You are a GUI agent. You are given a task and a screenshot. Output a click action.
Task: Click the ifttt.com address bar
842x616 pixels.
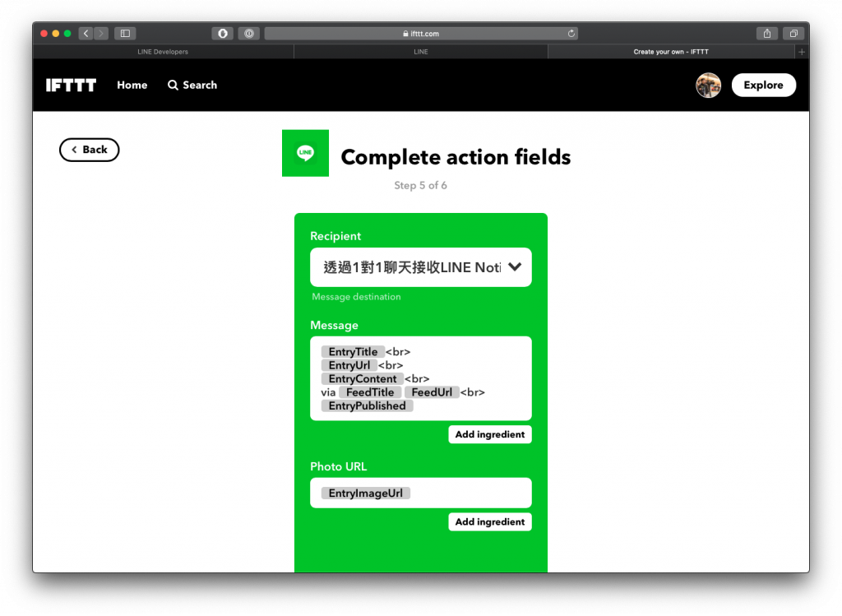tap(420, 33)
